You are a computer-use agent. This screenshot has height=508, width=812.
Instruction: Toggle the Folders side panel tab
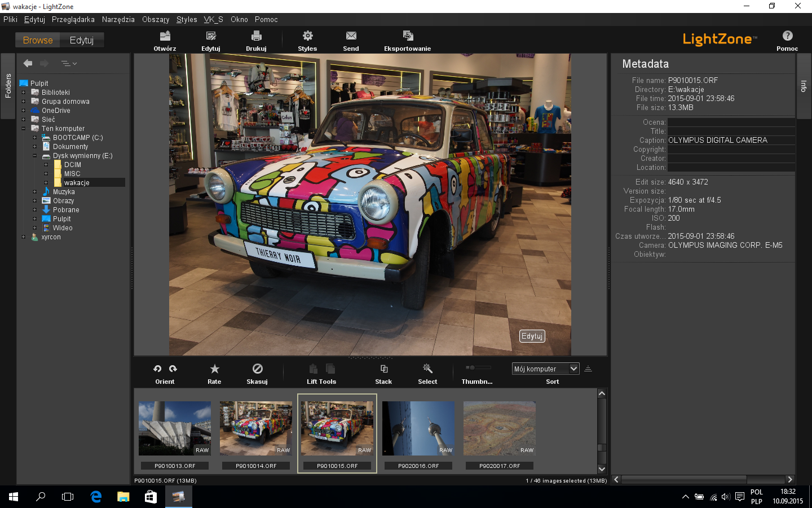8,86
